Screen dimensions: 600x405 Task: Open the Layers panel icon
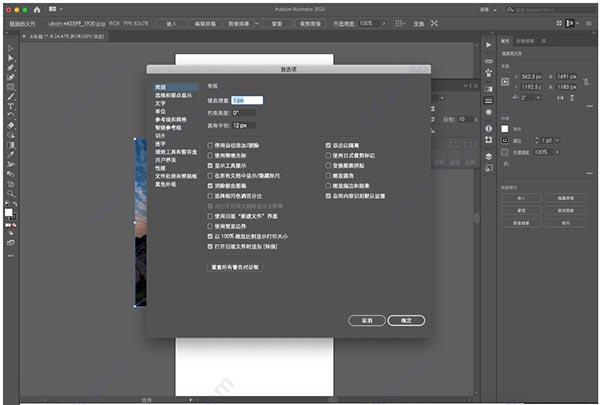[489, 156]
